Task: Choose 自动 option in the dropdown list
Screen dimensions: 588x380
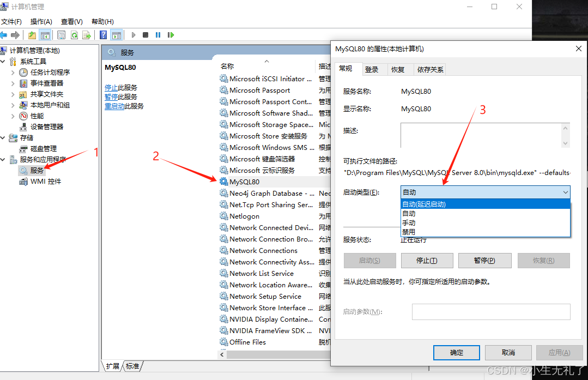Action: click(x=485, y=214)
